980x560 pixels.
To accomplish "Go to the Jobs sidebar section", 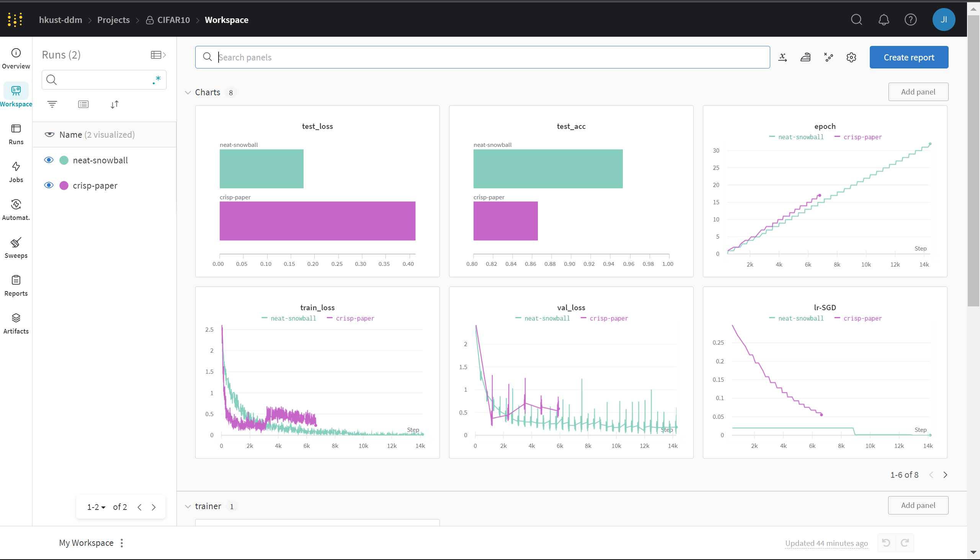I will (x=16, y=172).
